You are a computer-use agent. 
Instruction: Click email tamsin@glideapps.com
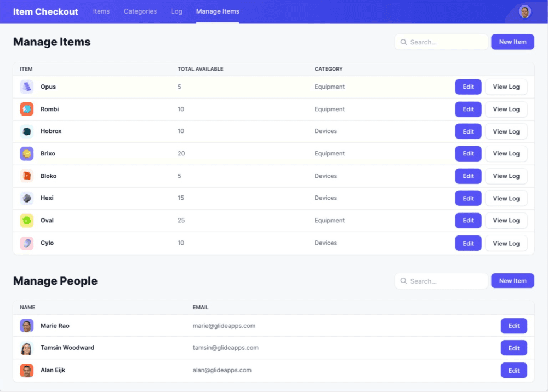pyautogui.click(x=225, y=348)
